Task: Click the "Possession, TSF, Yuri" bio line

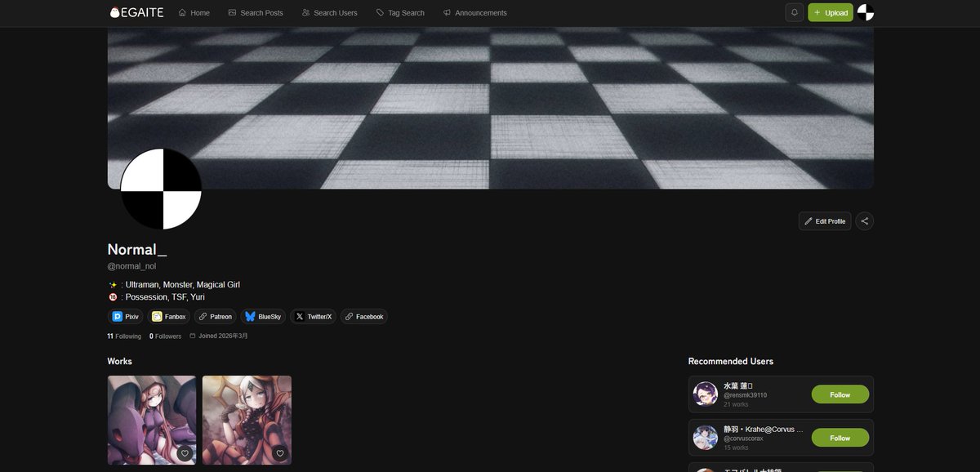Action: point(165,297)
